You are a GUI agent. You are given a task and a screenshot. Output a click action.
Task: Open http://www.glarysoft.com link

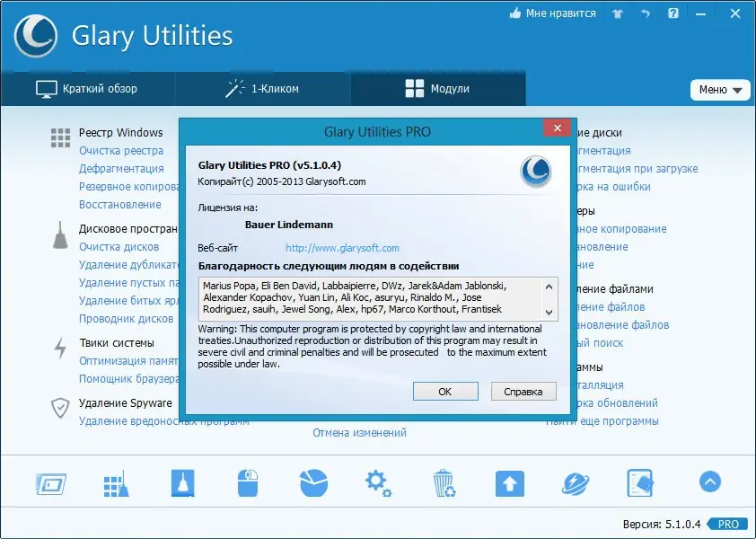click(342, 248)
